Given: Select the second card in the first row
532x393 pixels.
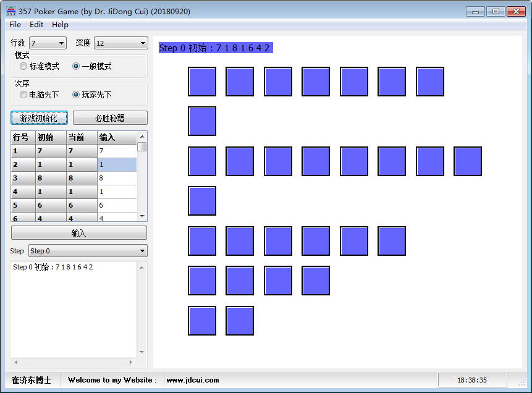Looking at the screenshot, I should 240,82.
